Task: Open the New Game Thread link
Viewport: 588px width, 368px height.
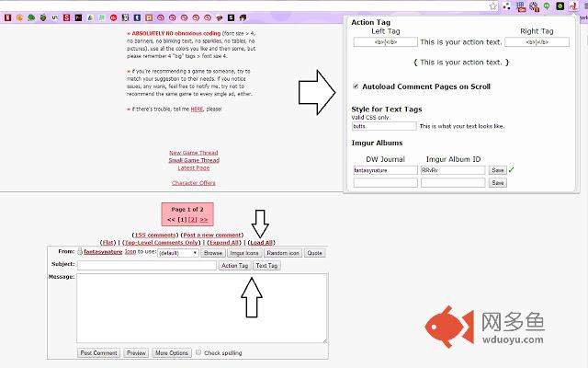Action: pyautogui.click(x=194, y=153)
